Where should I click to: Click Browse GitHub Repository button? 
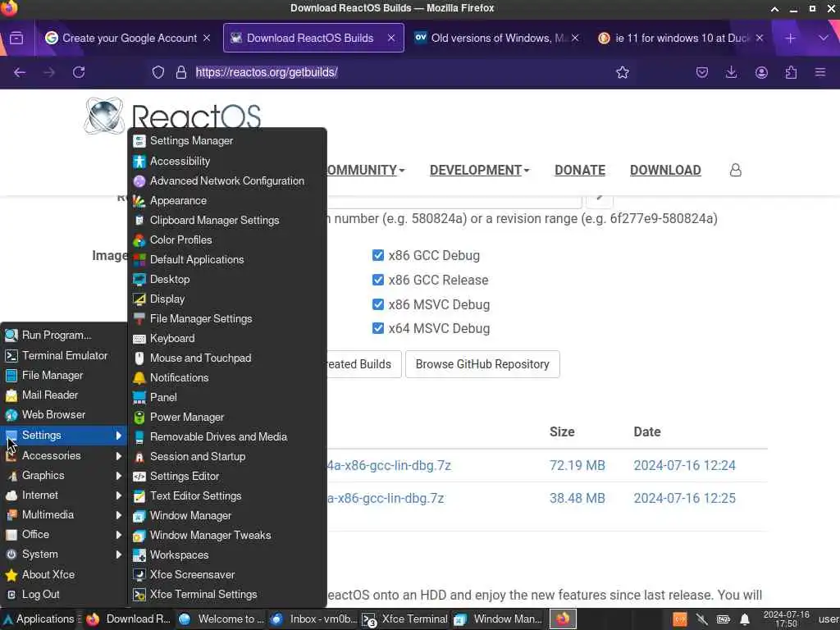482,364
